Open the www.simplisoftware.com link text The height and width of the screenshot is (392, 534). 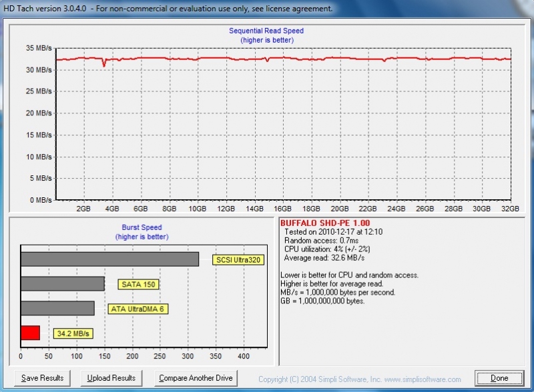(423, 379)
